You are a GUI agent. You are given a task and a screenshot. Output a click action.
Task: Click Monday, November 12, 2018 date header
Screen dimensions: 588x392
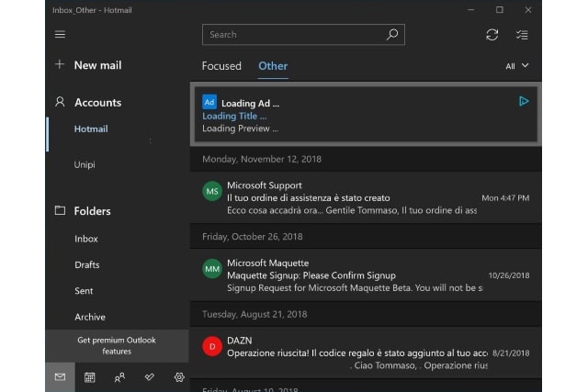tap(262, 159)
